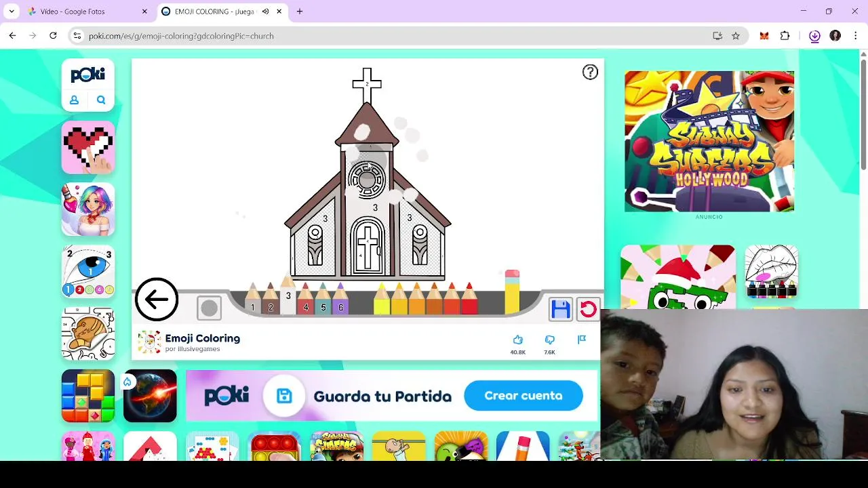The image size is (868, 488).
Task: Click the back arrow button in the game
Action: [157, 299]
